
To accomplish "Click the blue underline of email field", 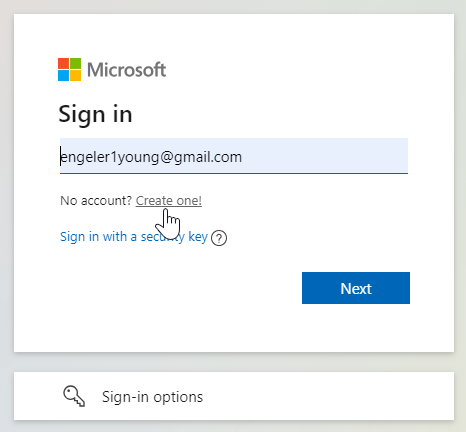I will point(234,173).
